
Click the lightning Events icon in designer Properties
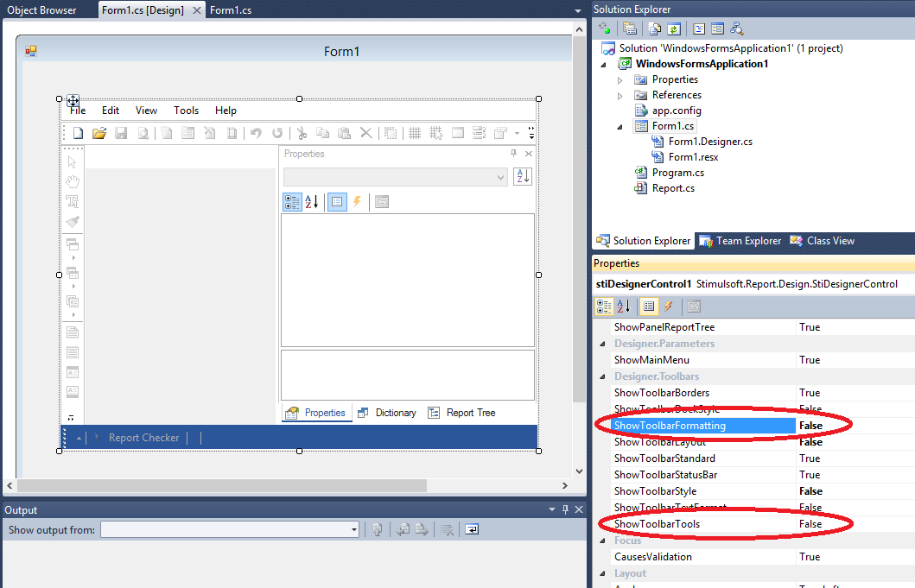tap(357, 202)
